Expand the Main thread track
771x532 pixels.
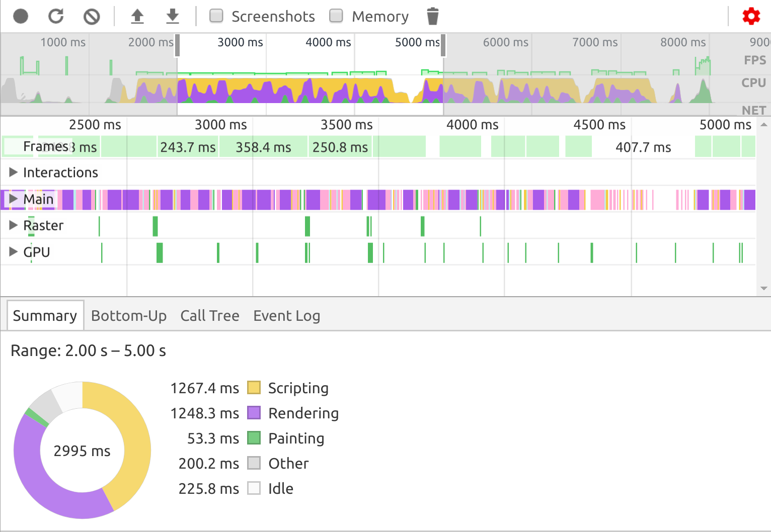click(14, 199)
